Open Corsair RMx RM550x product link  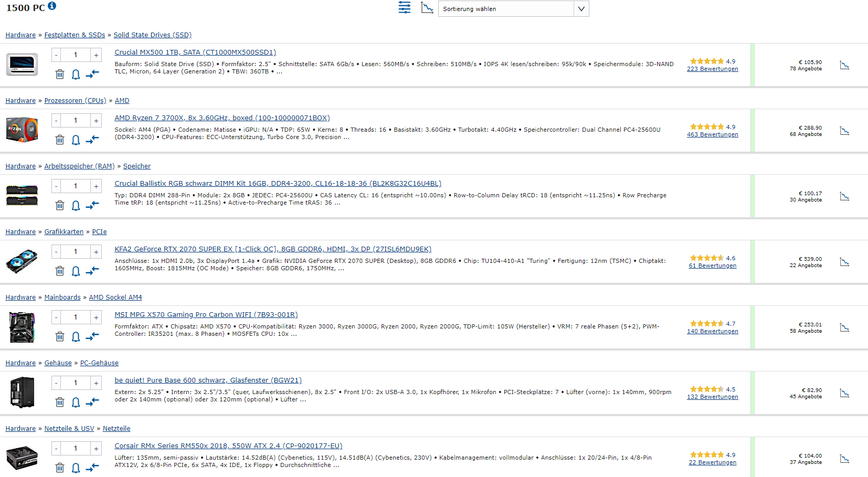228,446
